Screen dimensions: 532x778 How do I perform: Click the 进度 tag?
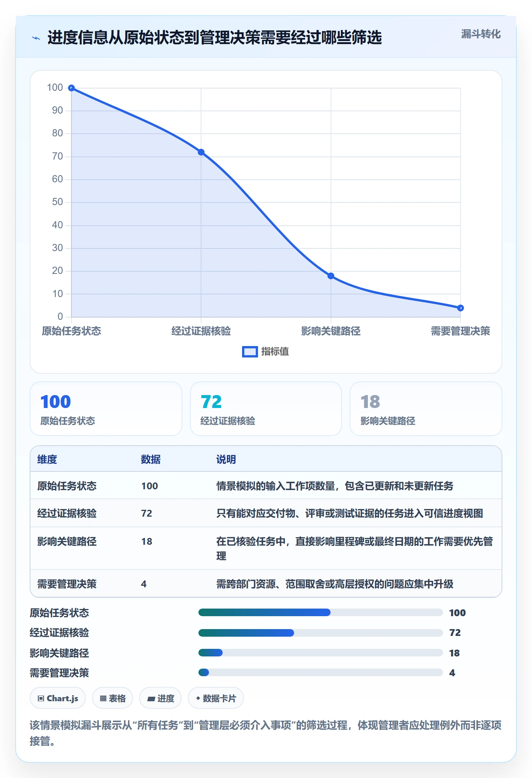[160, 698]
